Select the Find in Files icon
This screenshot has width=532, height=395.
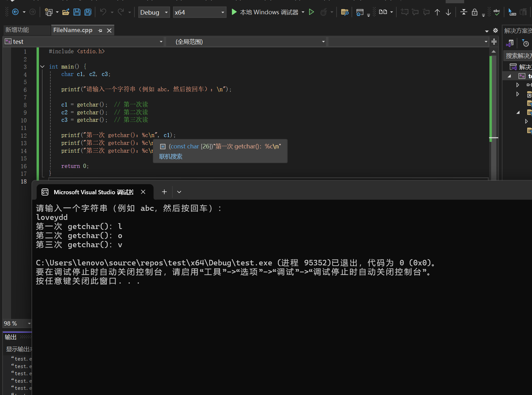pos(344,12)
